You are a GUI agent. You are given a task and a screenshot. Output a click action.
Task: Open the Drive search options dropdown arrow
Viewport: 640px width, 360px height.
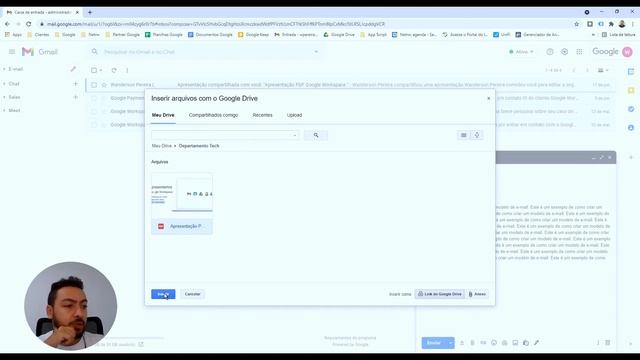(295, 135)
